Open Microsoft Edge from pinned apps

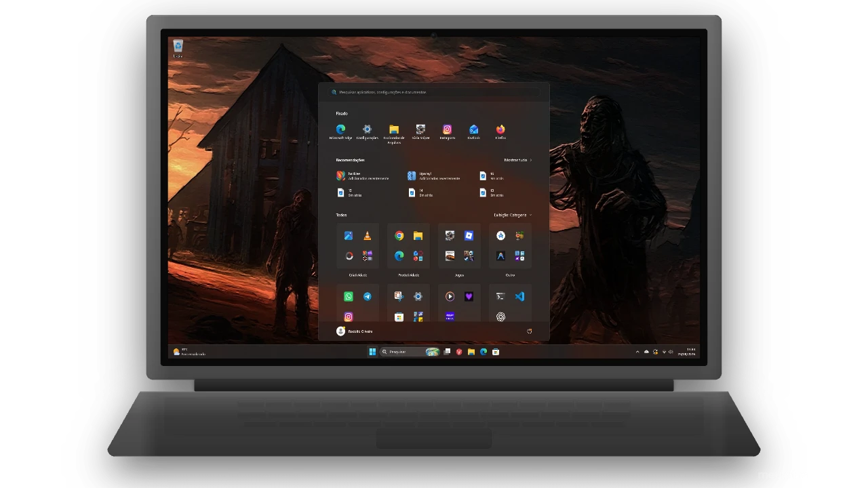tap(340, 131)
